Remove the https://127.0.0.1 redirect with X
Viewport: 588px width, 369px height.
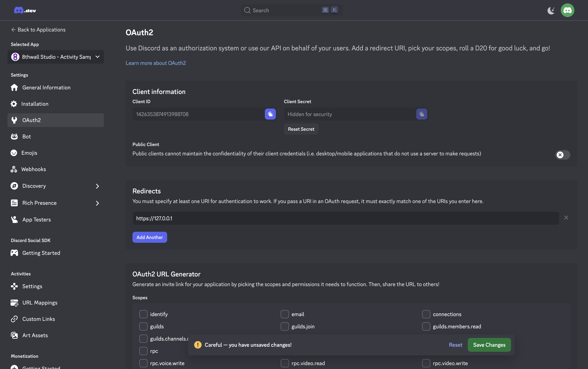coord(566,218)
